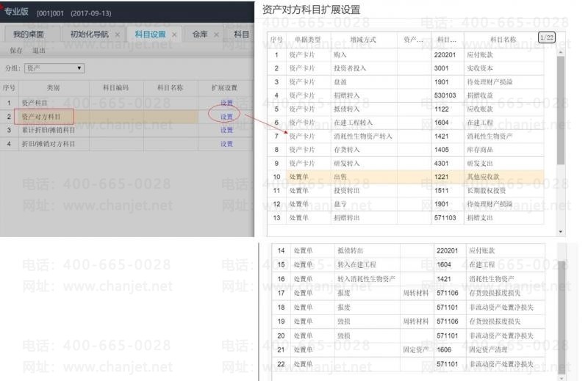This screenshot has width=588, height=381.
Task: Click account code 1221
Action: coord(441,177)
